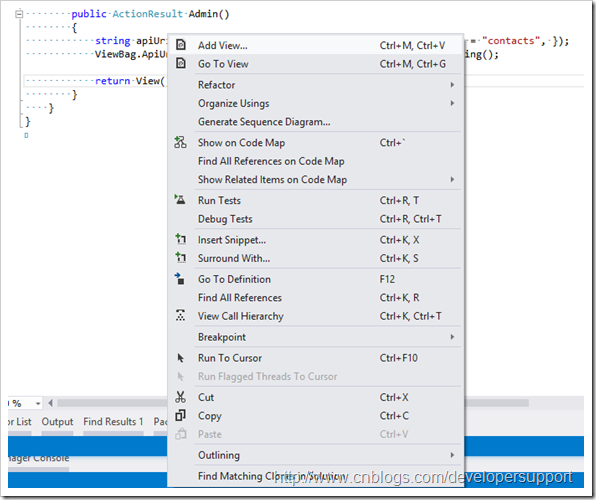Click the Add View icon
Viewport: 596px width, 500px height.
181,45
